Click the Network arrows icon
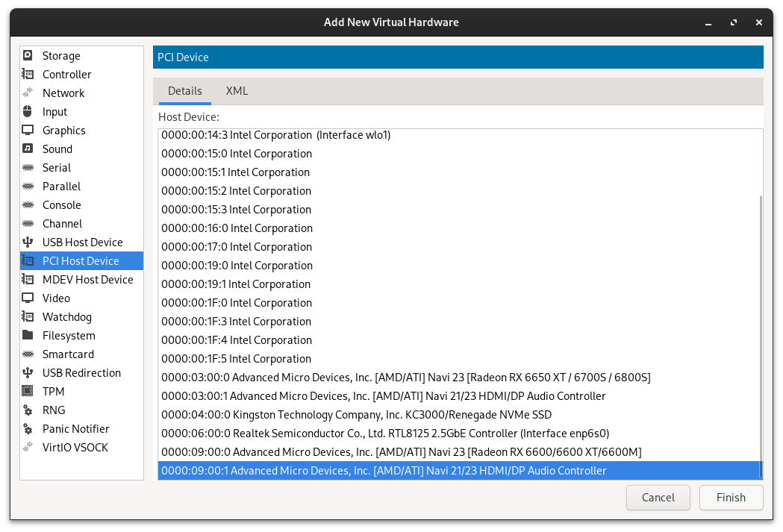 click(28, 93)
